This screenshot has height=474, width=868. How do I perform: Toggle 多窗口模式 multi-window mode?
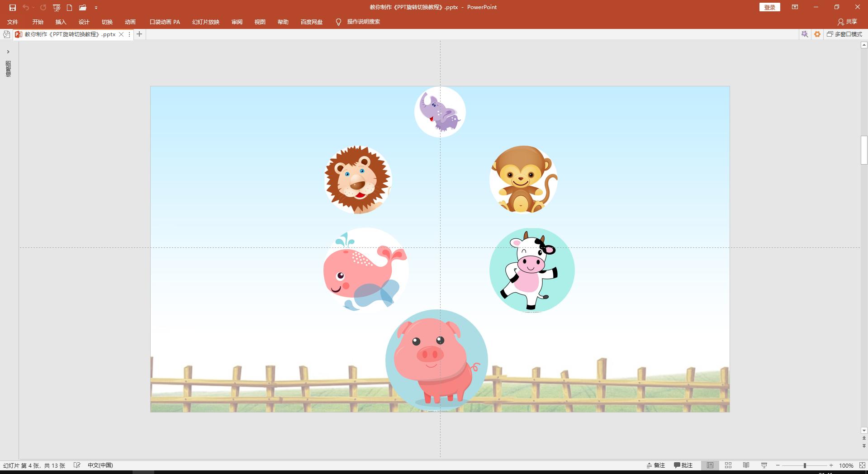tap(844, 34)
